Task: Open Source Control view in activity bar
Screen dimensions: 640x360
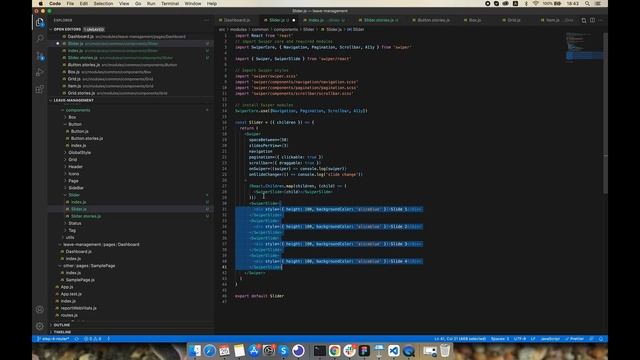Action: pos(40,56)
